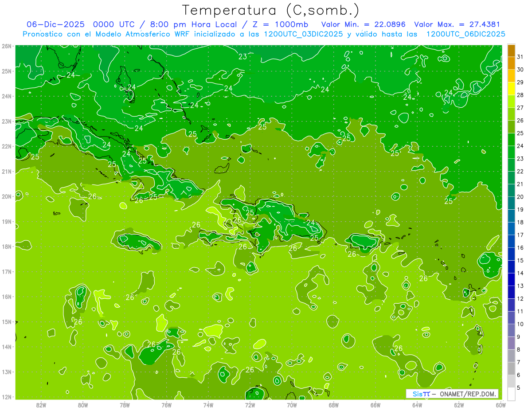This screenshot has width=532, height=411.
Task: Pick the green colorbar swatch between 24 and 25
Action: click(x=511, y=139)
